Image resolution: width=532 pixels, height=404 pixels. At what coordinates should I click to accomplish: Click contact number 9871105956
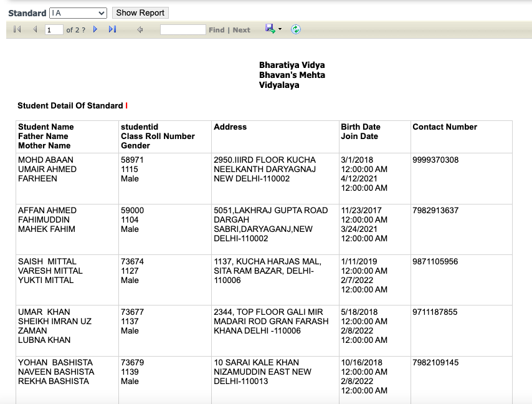point(435,262)
